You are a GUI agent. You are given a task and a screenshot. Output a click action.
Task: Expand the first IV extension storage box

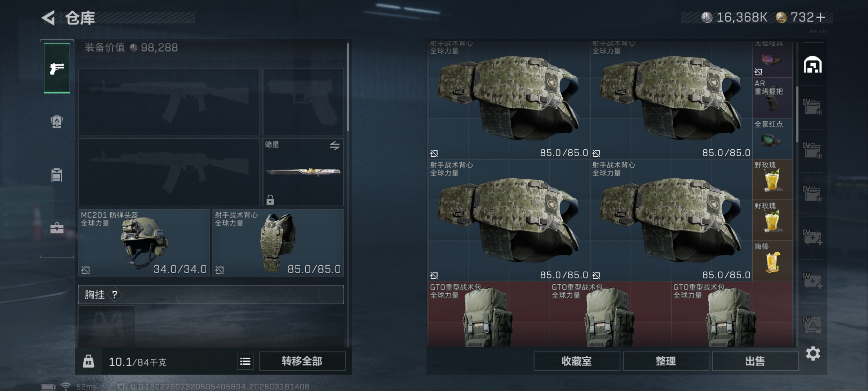tap(813, 107)
